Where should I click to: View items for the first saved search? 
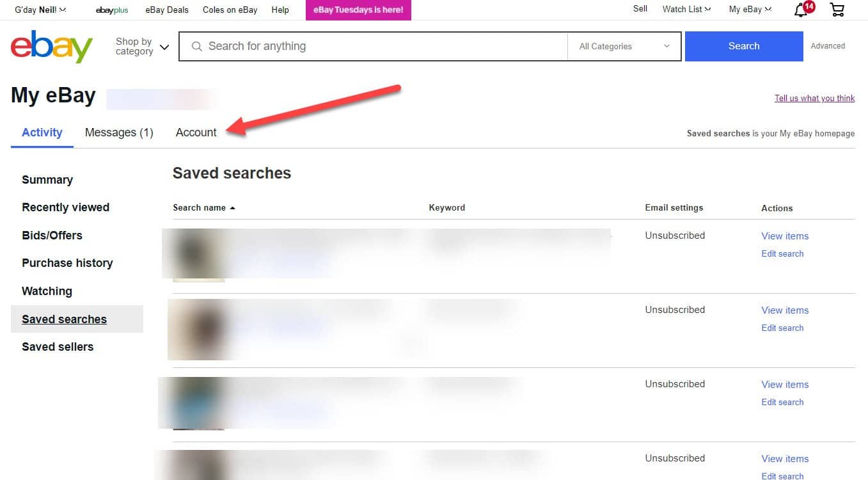click(785, 236)
